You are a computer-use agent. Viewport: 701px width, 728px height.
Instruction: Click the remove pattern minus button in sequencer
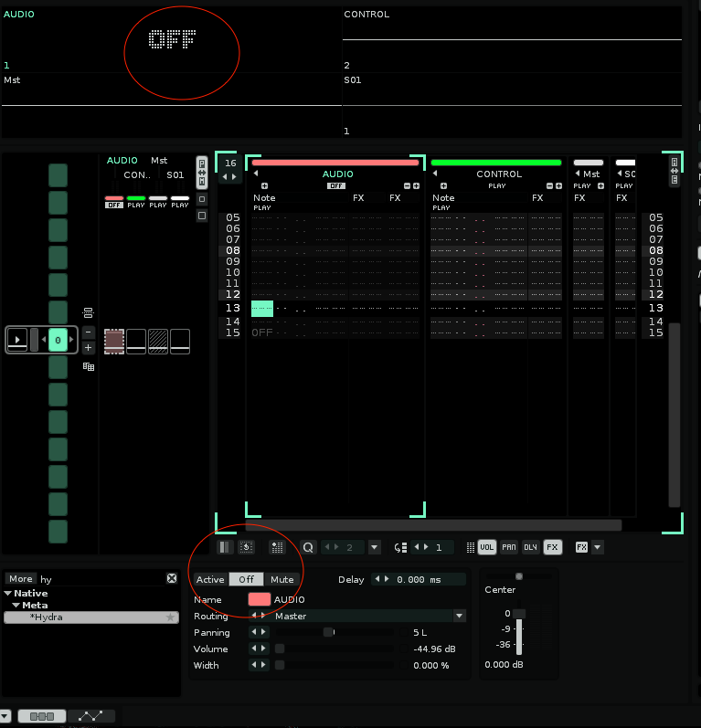[89, 332]
